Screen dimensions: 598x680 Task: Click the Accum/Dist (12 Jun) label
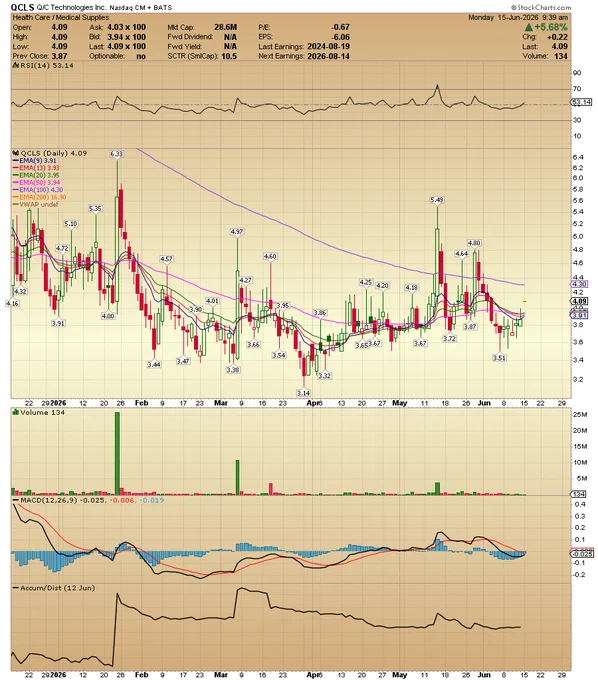tap(57, 588)
